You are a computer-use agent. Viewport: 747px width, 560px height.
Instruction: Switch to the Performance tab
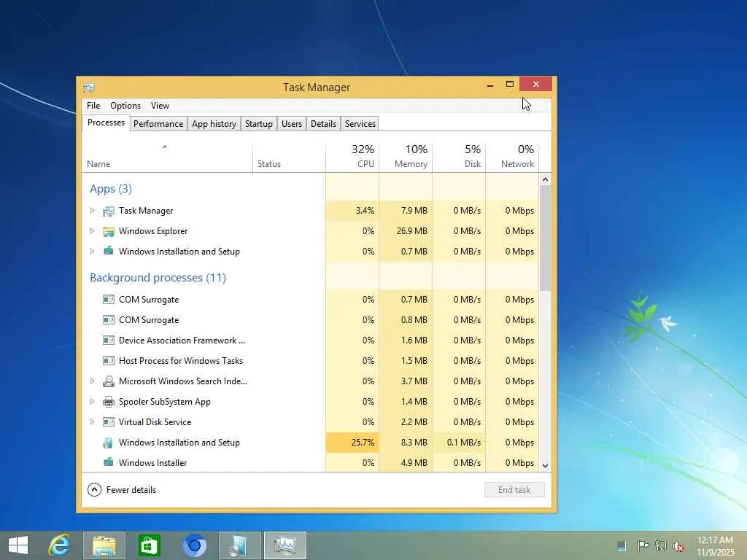[158, 124]
